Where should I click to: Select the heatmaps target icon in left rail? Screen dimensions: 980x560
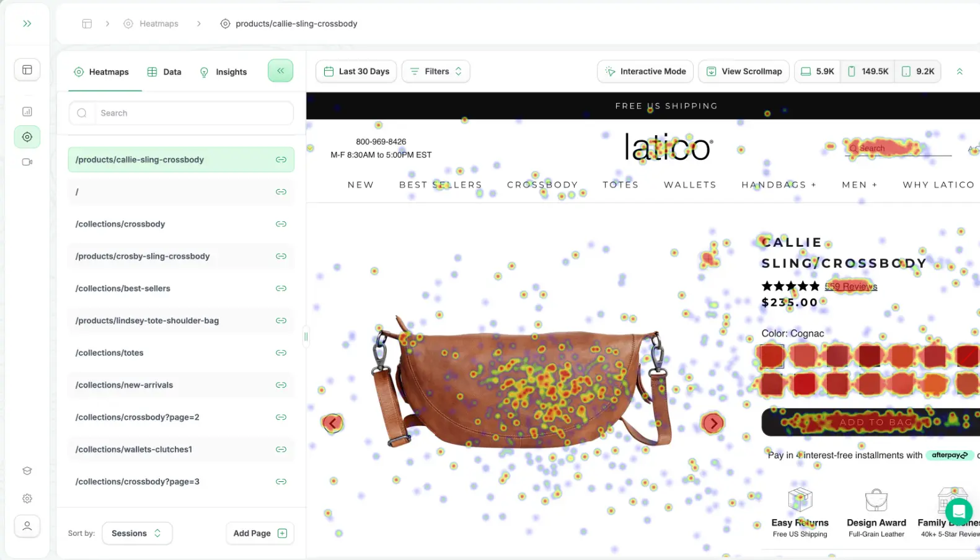point(27,136)
